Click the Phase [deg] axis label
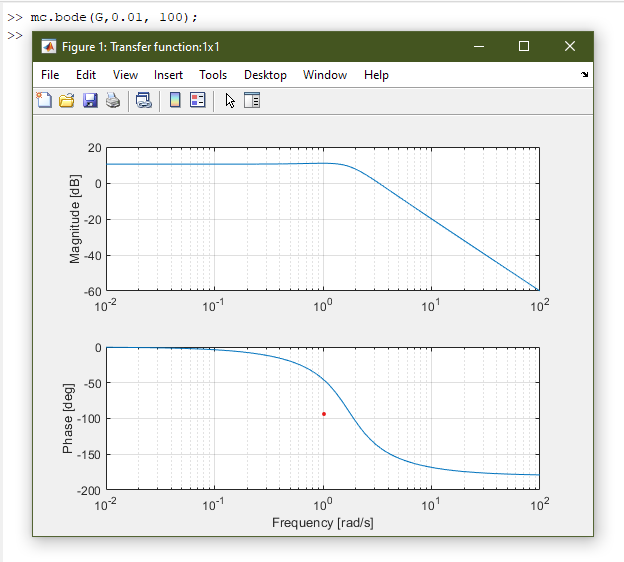The height and width of the screenshot is (562, 624). pos(68,418)
